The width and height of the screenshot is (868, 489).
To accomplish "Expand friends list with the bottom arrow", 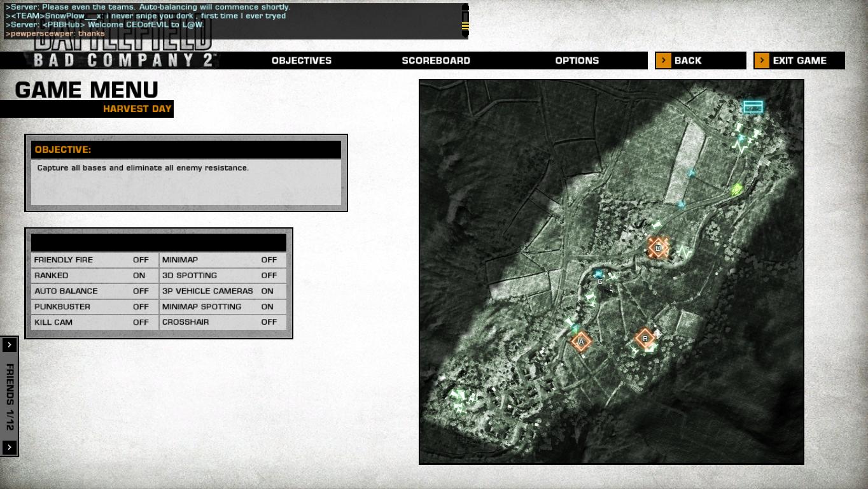I will point(10,448).
